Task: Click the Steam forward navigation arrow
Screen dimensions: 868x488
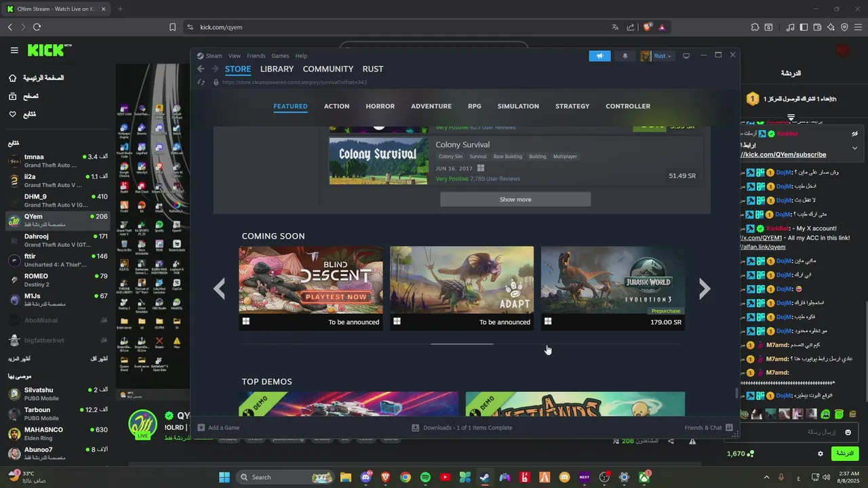Action: (215, 69)
